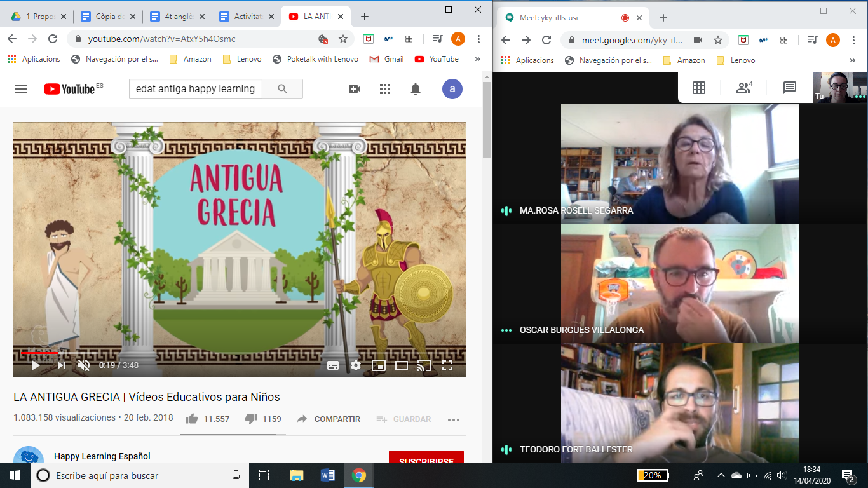Subscribe with the SUSCRIBIRSE button
This screenshot has height=488, width=868.
point(426,457)
